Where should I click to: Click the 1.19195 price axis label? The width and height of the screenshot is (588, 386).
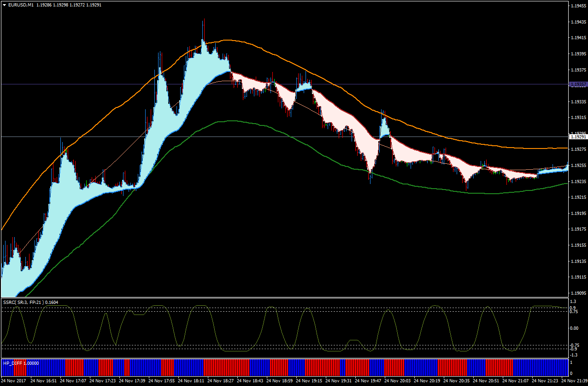[579, 214]
